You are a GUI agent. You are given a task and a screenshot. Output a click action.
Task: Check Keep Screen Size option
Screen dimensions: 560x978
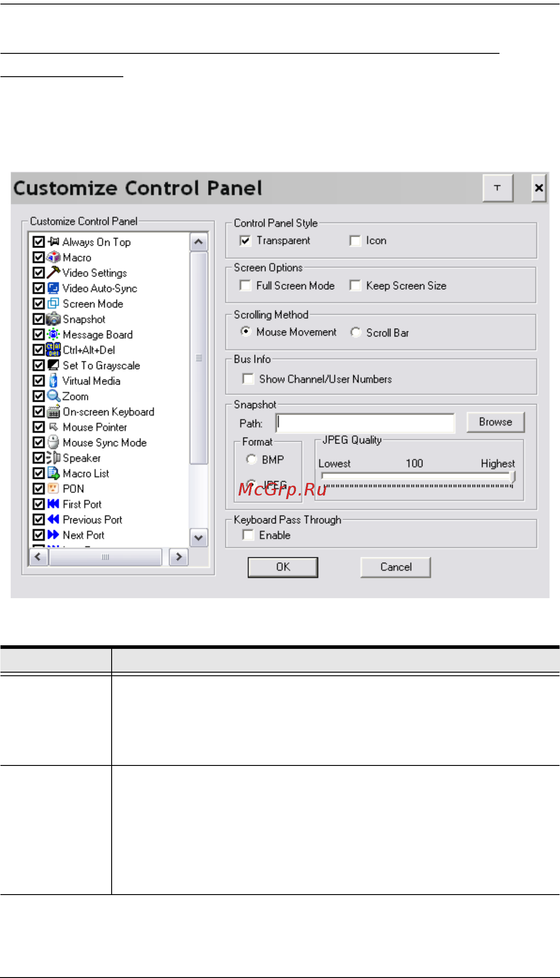pos(355,286)
